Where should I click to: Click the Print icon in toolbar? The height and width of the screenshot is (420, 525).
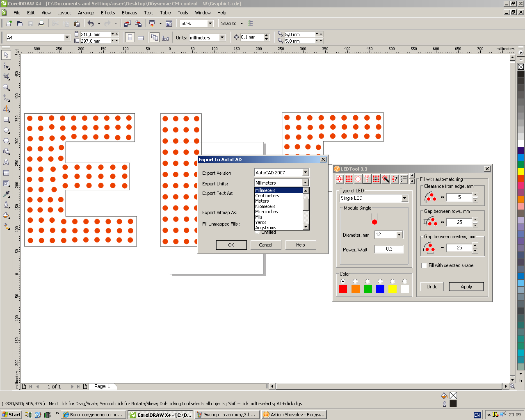tap(41, 23)
